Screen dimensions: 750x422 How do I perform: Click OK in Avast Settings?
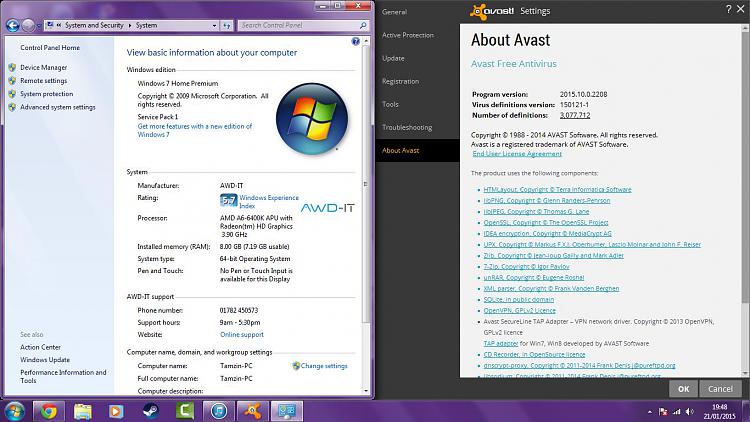click(x=684, y=389)
